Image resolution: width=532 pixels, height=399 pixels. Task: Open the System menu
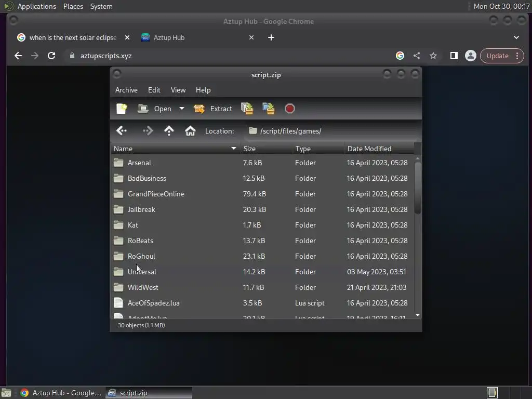click(101, 6)
